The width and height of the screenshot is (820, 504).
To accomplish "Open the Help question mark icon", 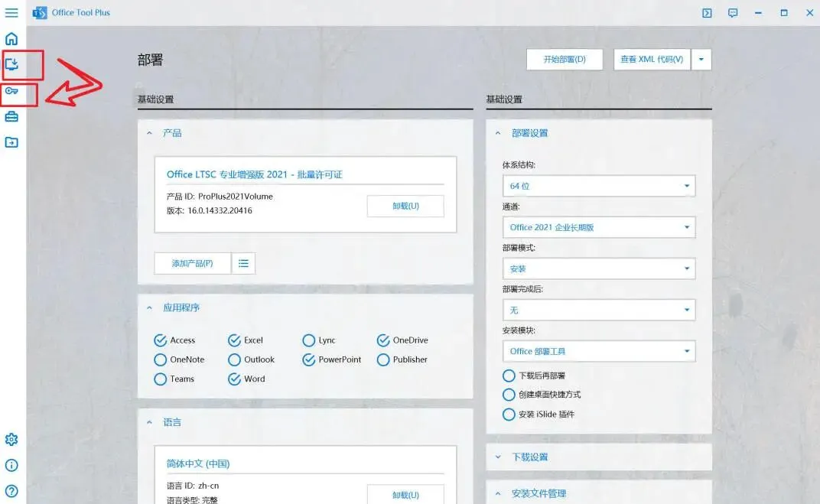I will coord(11,491).
